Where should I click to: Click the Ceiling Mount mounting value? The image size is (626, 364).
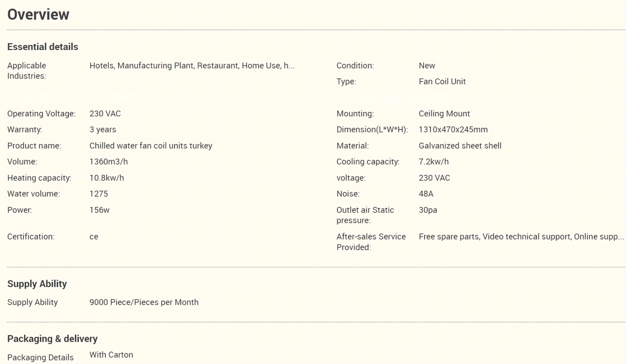(x=444, y=114)
